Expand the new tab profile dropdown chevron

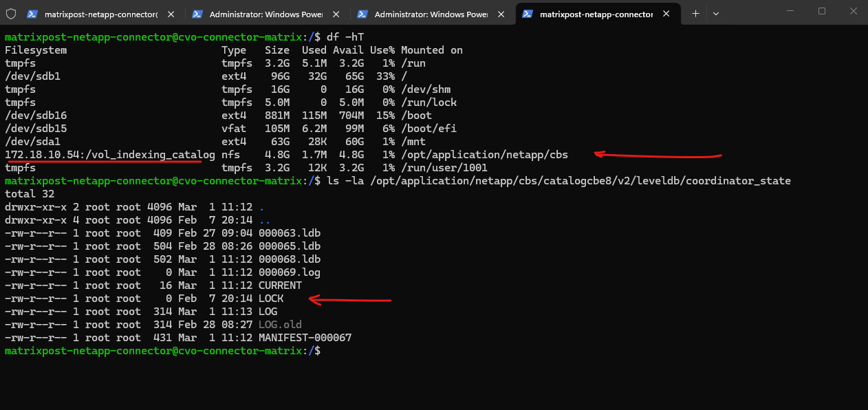click(x=716, y=13)
